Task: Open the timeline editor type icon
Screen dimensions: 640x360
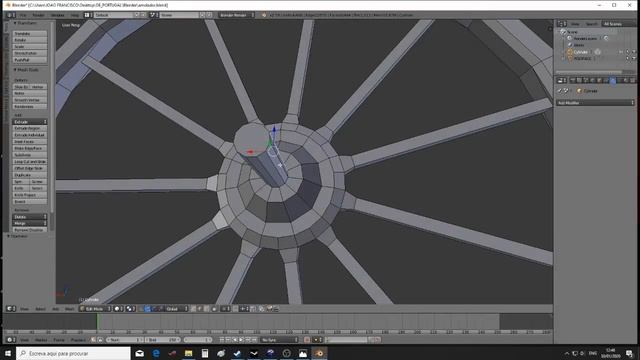Action: point(10,340)
